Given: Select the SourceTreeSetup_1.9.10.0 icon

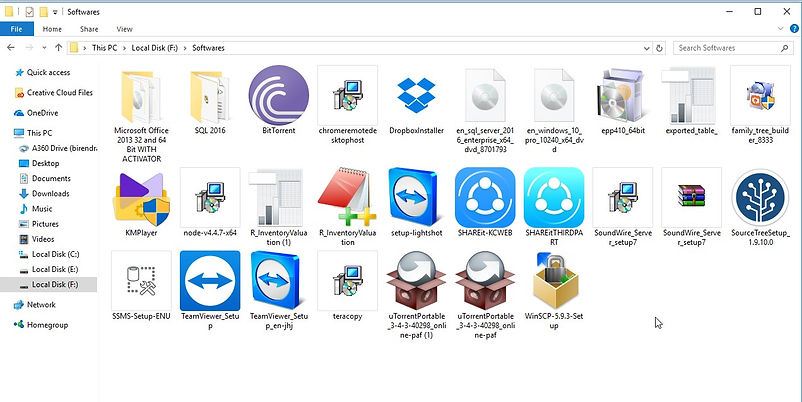Looking at the screenshot, I should point(760,197).
